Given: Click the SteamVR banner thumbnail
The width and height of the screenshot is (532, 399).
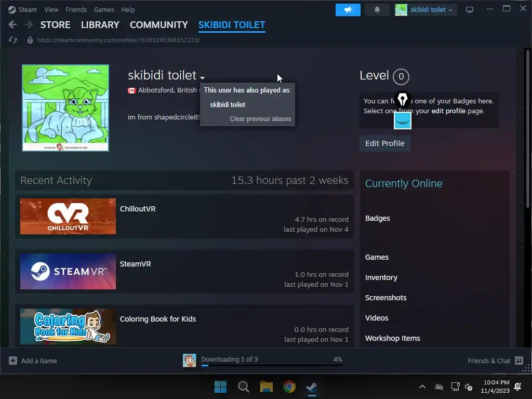Looking at the screenshot, I should click(68, 271).
